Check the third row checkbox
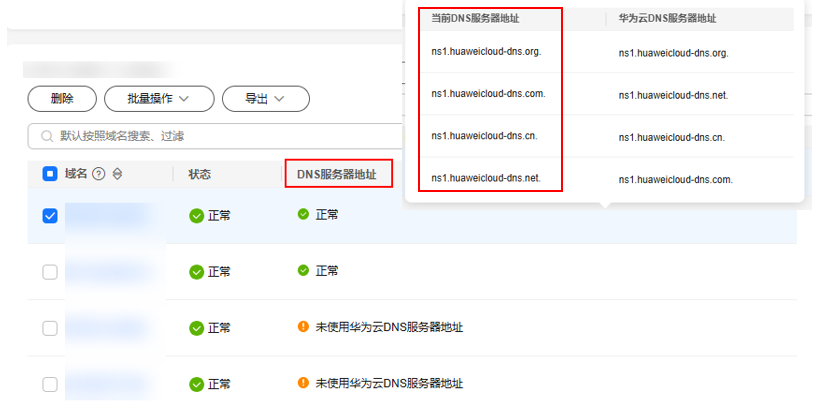This screenshot has width=818, height=413. pyautogui.click(x=50, y=328)
